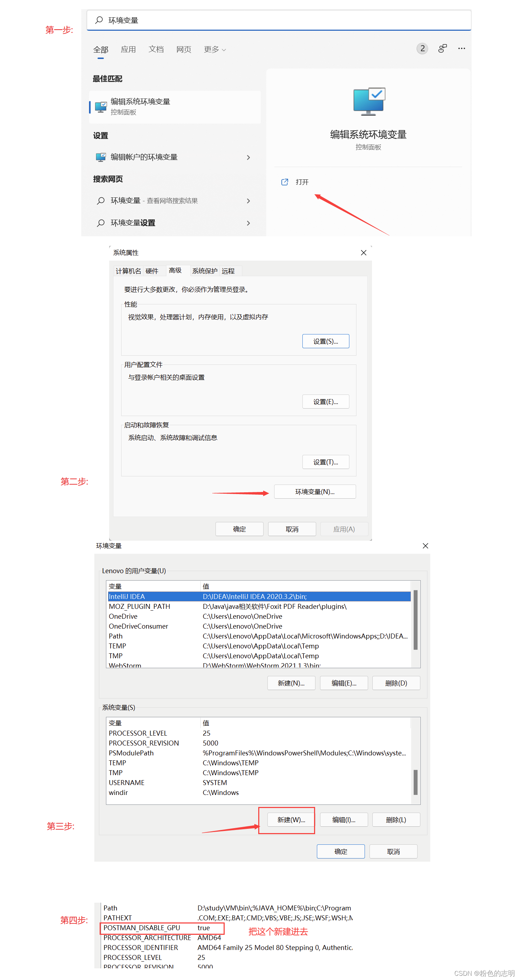
Task: Select the 全部 search filter tab
Action: pos(100,50)
